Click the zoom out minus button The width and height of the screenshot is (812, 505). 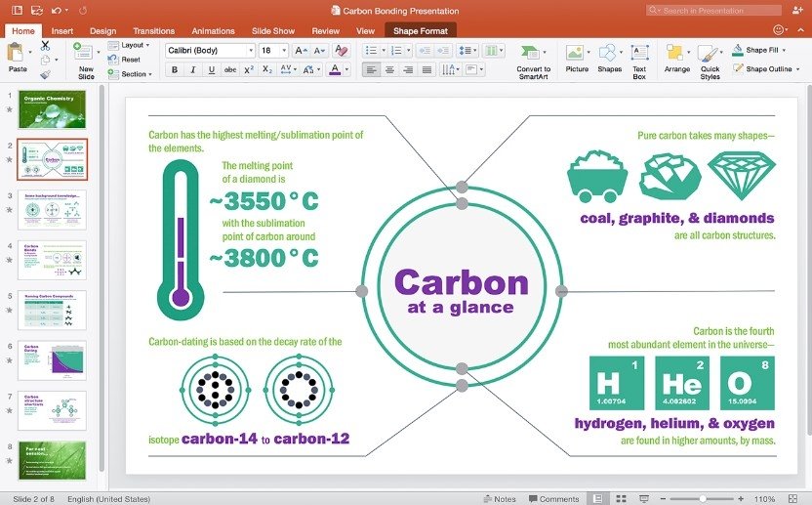tap(663, 499)
